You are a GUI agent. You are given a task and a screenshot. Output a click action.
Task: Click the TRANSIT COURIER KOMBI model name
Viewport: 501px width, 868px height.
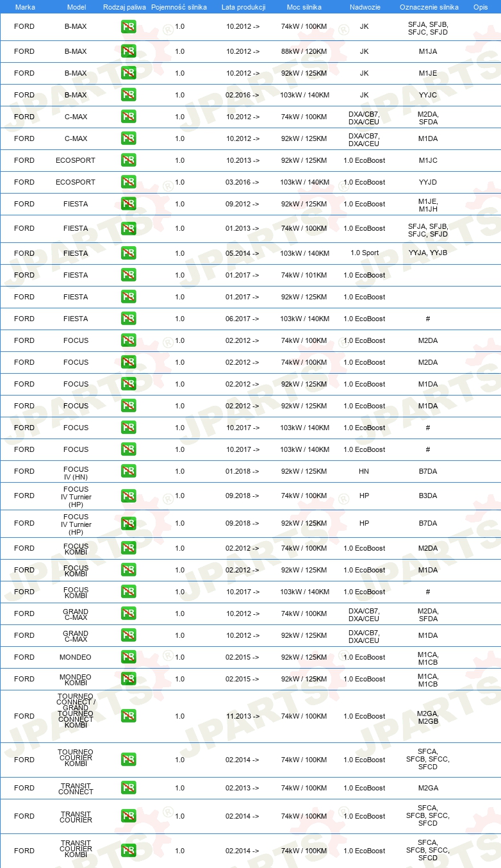click(x=76, y=849)
